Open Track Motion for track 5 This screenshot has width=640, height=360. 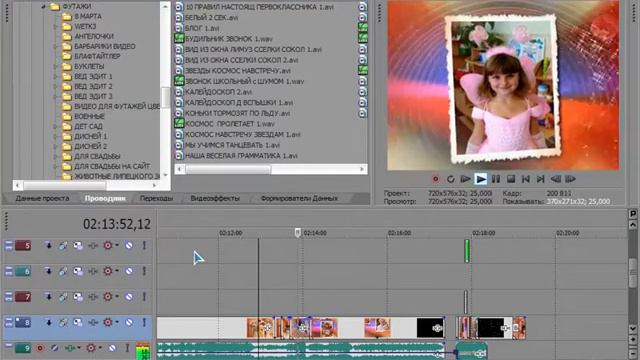[78, 246]
